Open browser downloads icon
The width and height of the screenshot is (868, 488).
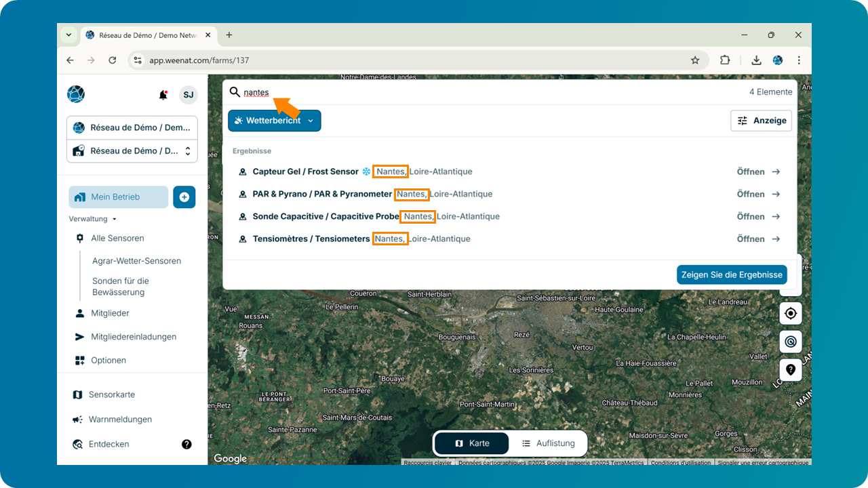pyautogui.click(x=756, y=60)
